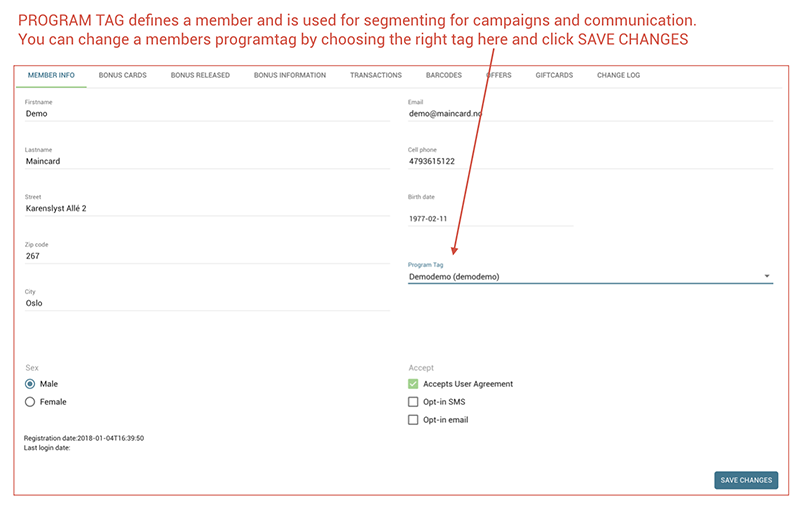This screenshot has width=800, height=507.
Task: Enable the Opt-in email checkbox
Action: coord(413,420)
